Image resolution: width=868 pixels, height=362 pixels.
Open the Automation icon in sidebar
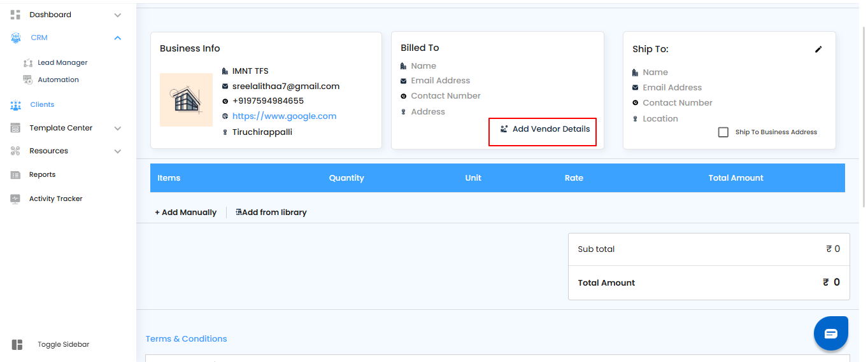coord(27,80)
